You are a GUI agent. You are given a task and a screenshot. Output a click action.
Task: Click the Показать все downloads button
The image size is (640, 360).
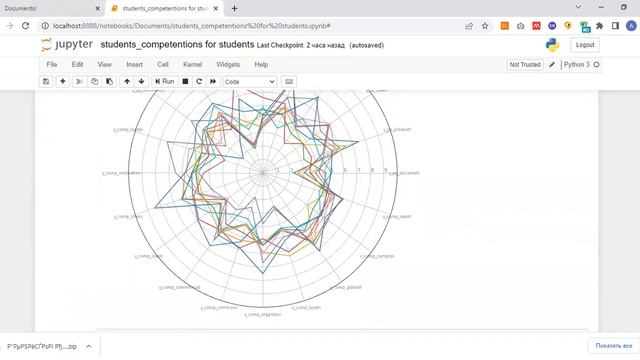(x=613, y=346)
